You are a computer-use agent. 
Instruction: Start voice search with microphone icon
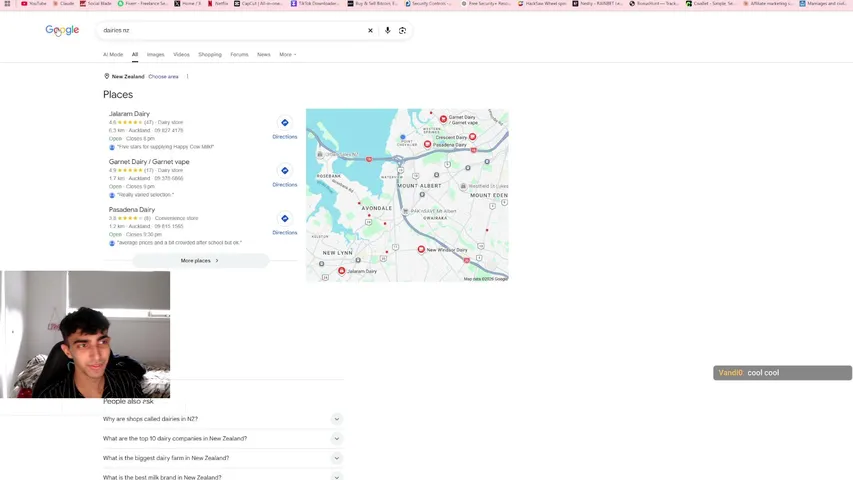387,30
